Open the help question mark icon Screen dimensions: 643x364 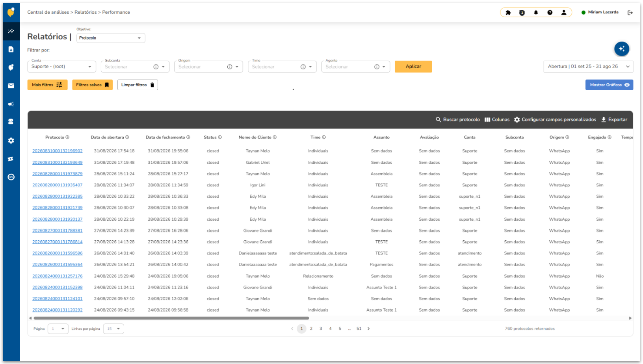coord(550,13)
